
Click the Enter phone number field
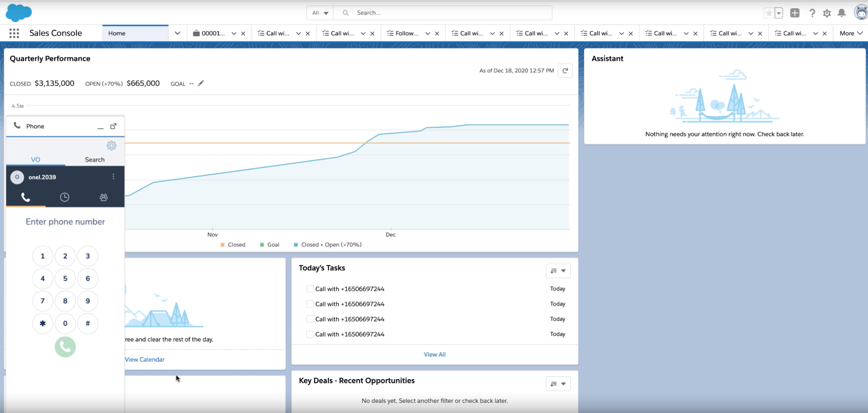point(65,222)
